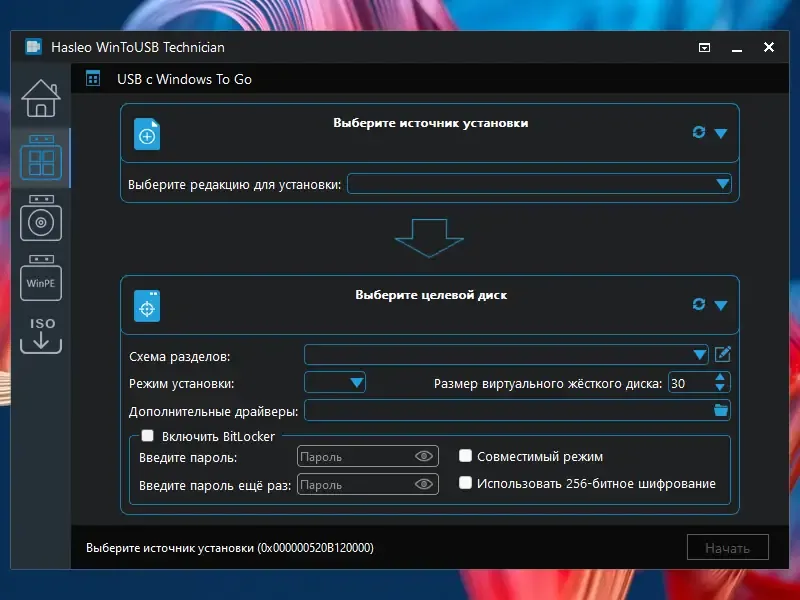Click the repeat password input field
800x600 pixels.
(367, 484)
